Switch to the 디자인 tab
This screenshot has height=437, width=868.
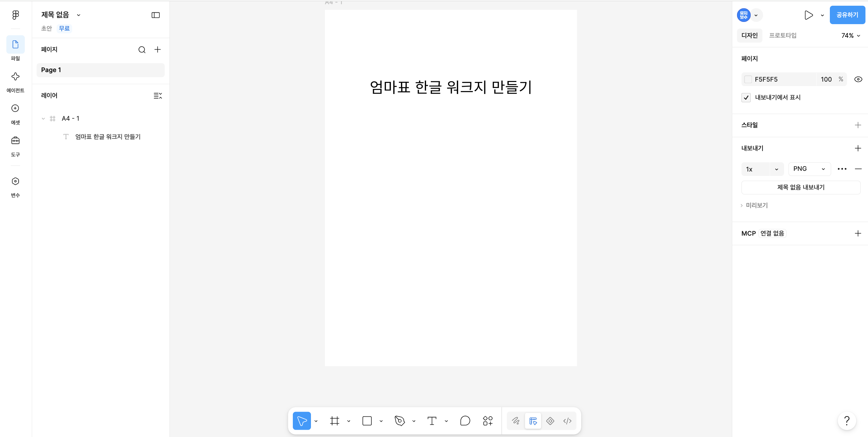coord(749,35)
